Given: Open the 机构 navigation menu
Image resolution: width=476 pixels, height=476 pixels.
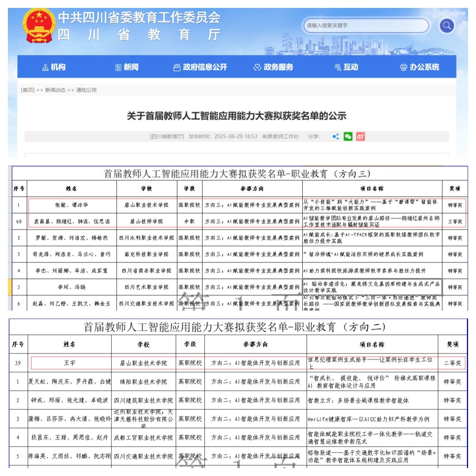Looking at the screenshot, I should pos(54,67).
